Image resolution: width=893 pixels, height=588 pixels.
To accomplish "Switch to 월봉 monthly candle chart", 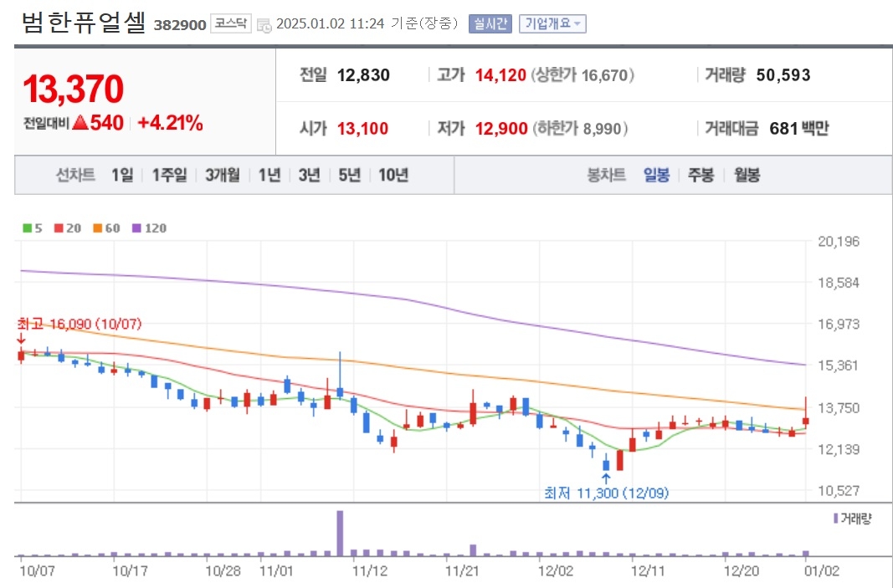I will [x=747, y=175].
